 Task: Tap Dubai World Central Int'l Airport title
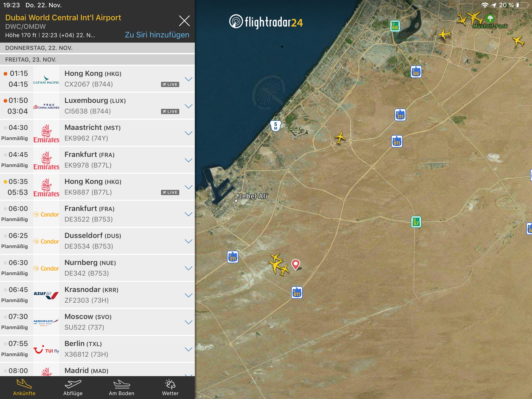(63, 18)
